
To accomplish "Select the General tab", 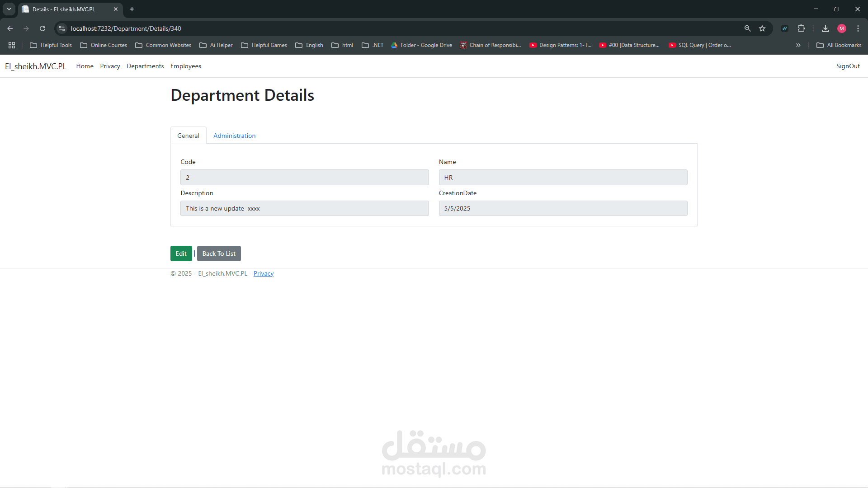I will pyautogui.click(x=188, y=136).
